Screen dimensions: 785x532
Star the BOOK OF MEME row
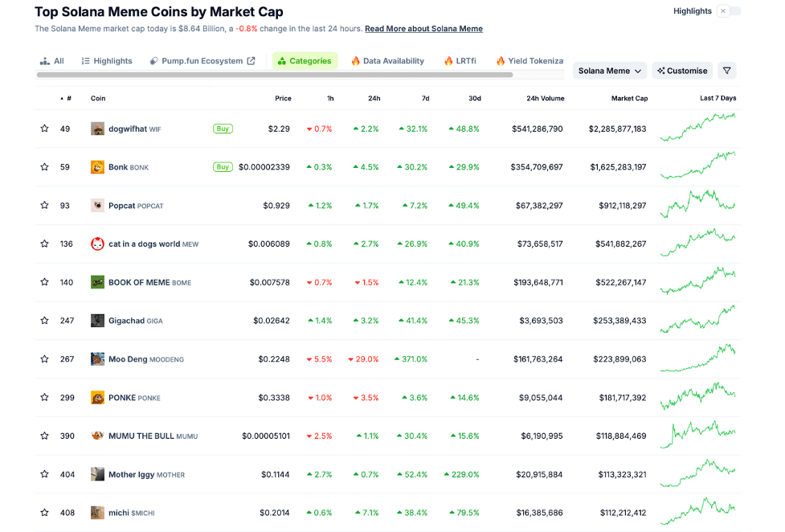coord(44,282)
